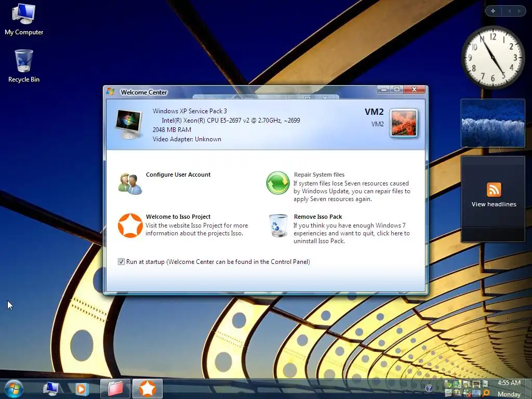The height and width of the screenshot is (399, 532).
Task: Click the blue monitor tray icon
Action: click(476, 393)
